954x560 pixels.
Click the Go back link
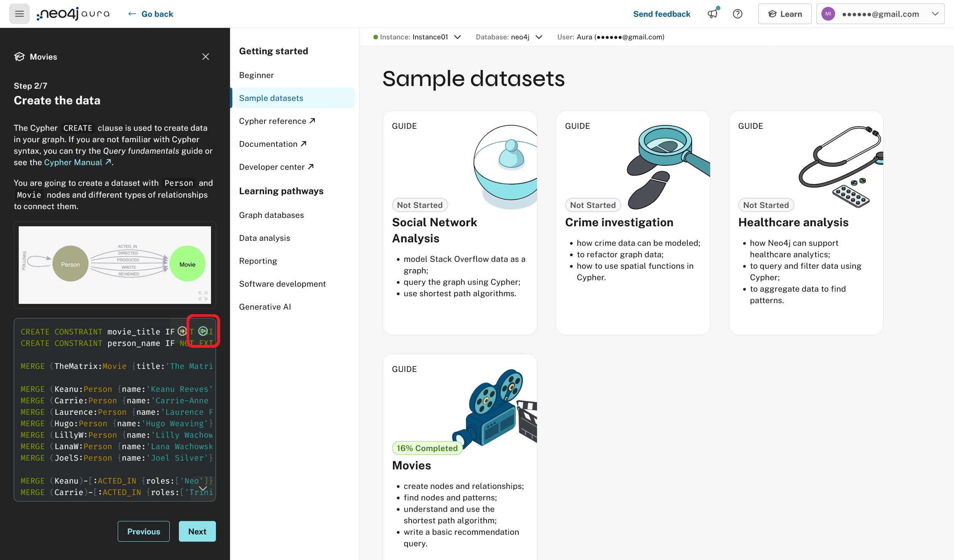151,14
